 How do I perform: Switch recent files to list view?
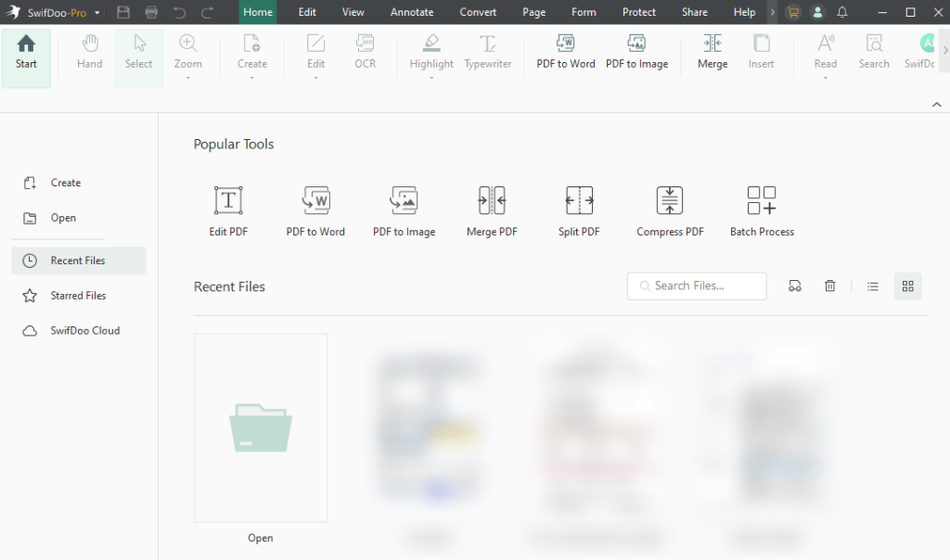pos(872,286)
